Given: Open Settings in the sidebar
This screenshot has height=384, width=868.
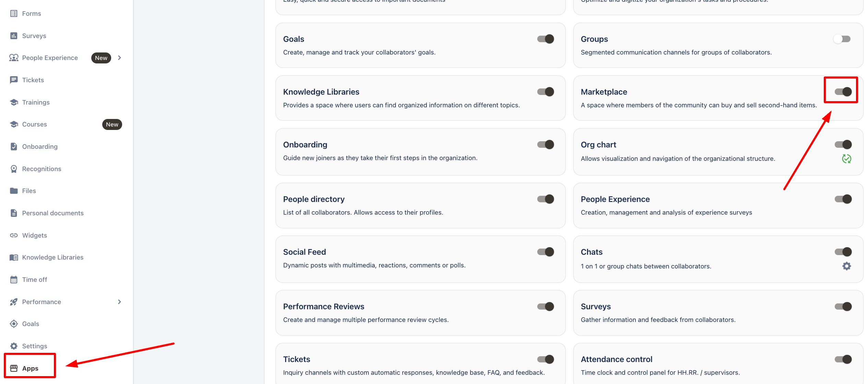Looking at the screenshot, I should point(34,346).
